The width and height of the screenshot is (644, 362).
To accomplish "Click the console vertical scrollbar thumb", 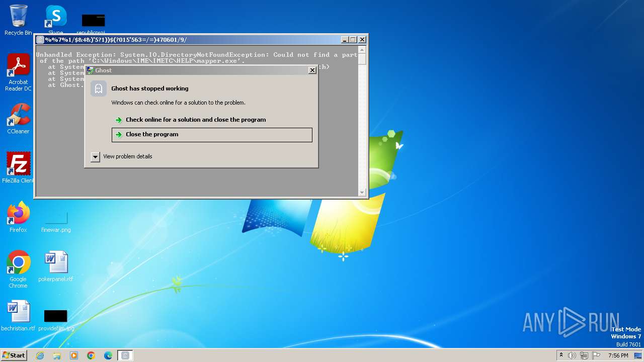I will [362, 58].
